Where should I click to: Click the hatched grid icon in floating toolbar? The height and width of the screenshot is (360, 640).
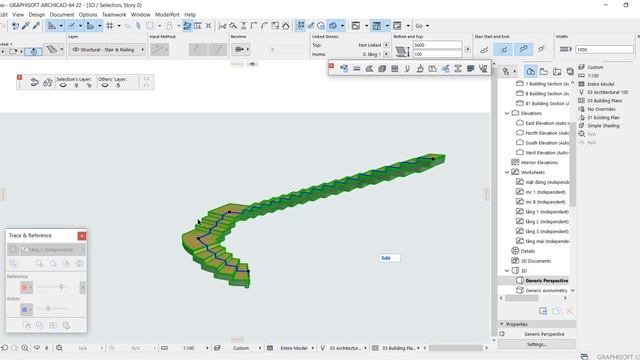tap(394, 69)
